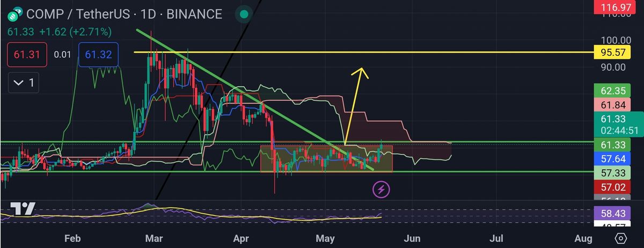Click the 0.01 spread value
644x248 pixels.
pyautogui.click(x=62, y=55)
